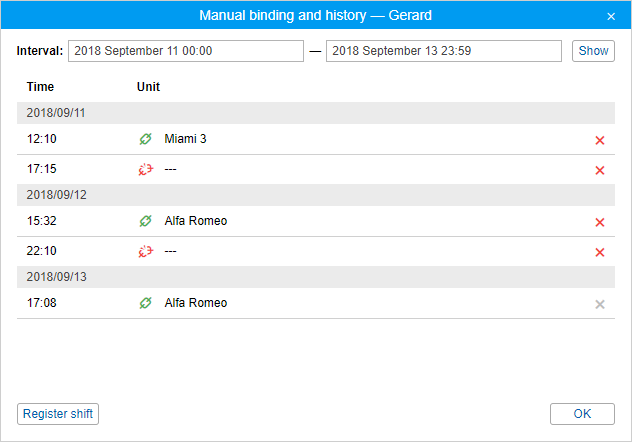Close the Manual binding and history dialog
632x442 pixels.
pyautogui.click(x=611, y=17)
